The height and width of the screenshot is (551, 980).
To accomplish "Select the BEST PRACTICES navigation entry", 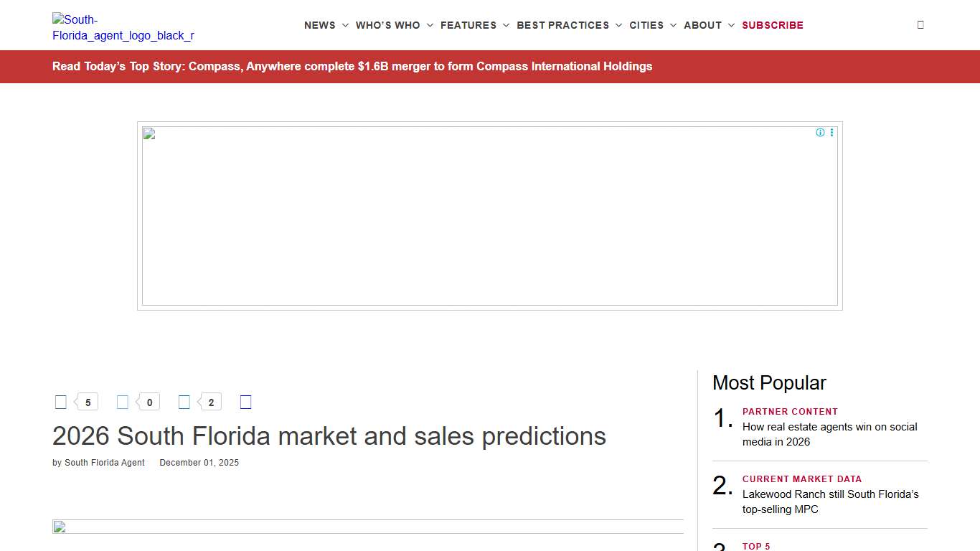I will point(564,25).
